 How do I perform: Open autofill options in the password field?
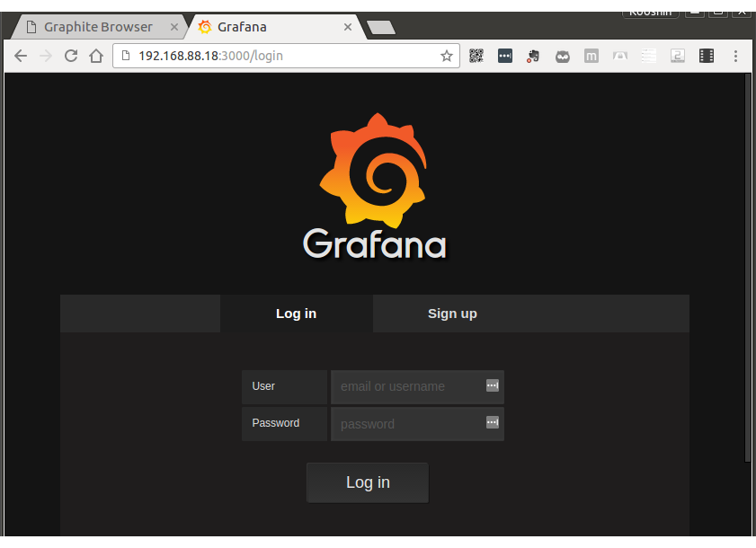[x=493, y=422]
